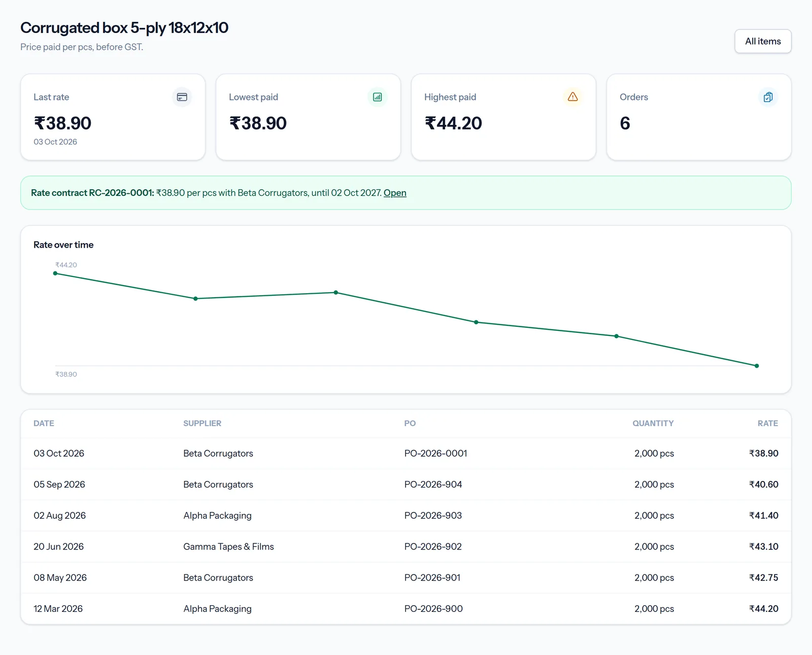Select PO-2026-900 entry

[434, 609]
